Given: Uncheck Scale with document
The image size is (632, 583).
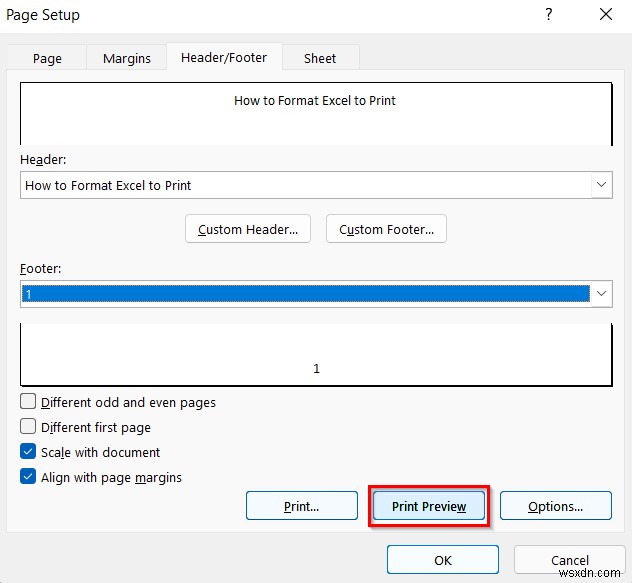Looking at the screenshot, I should click(x=28, y=452).
